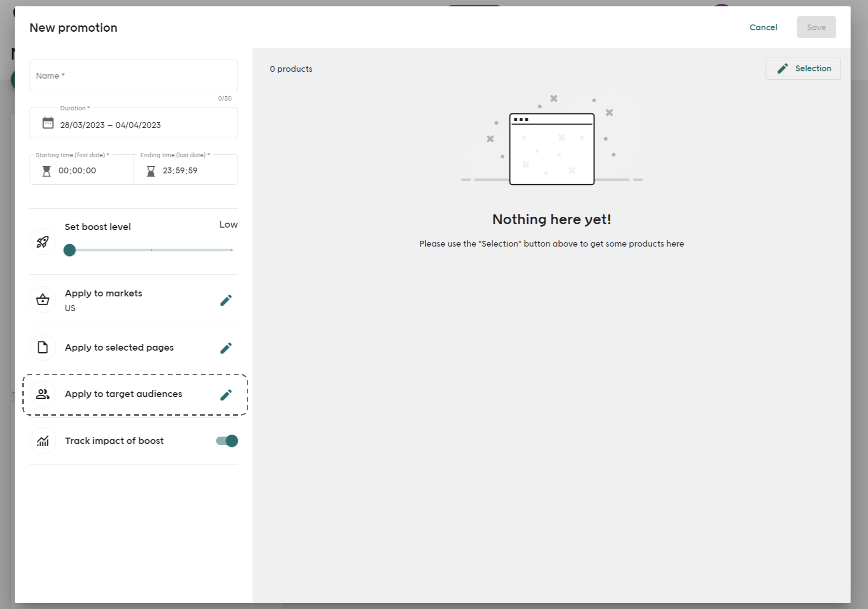Viewport: 868px width, 609px height.
Task: Disable Track impact of boost toggle
Action: (x=227, y=441)
